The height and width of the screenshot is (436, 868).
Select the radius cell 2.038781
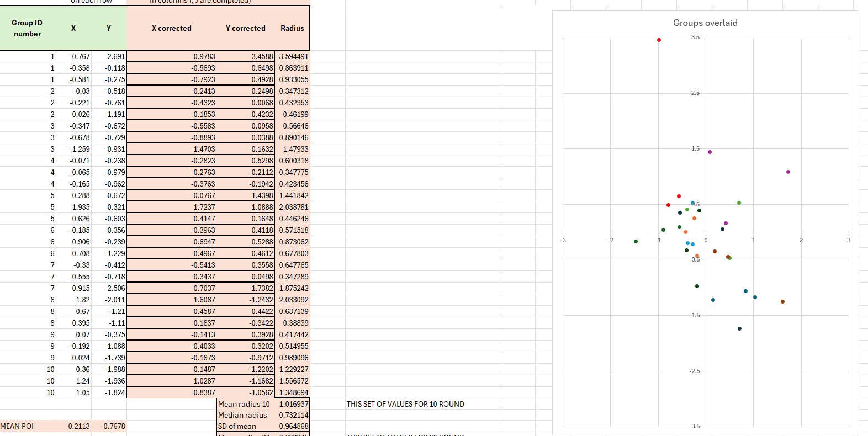292,207
